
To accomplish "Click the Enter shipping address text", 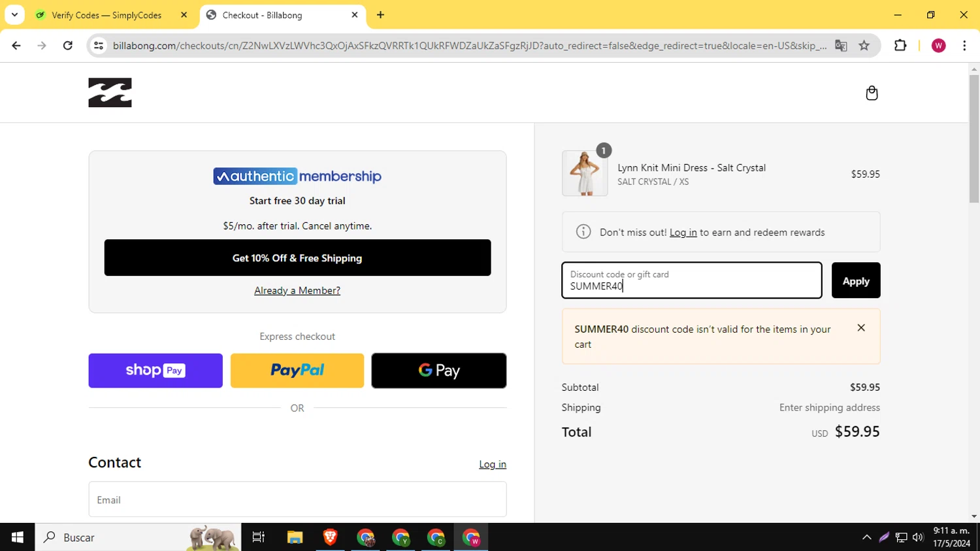I will pyautogui.click(x=830, y=407).
